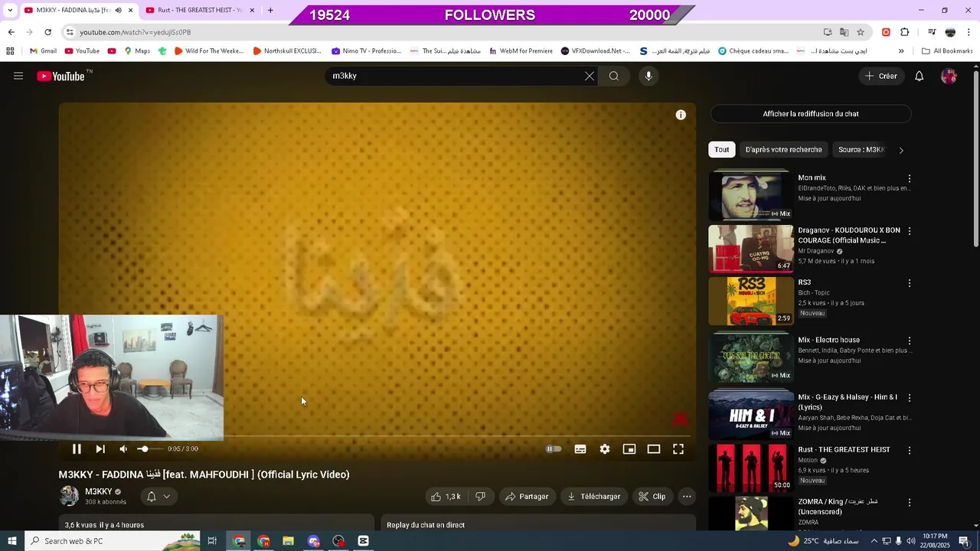Play RS3 by Bich - Topic
Viewport: 980px width, 551px height.
tap(751, 301)
